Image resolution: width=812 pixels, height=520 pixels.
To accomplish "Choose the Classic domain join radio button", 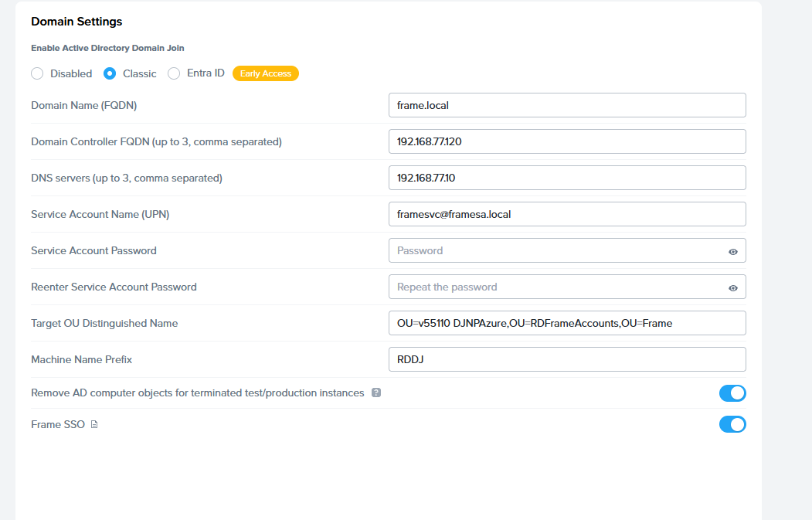I will point(110,73).
